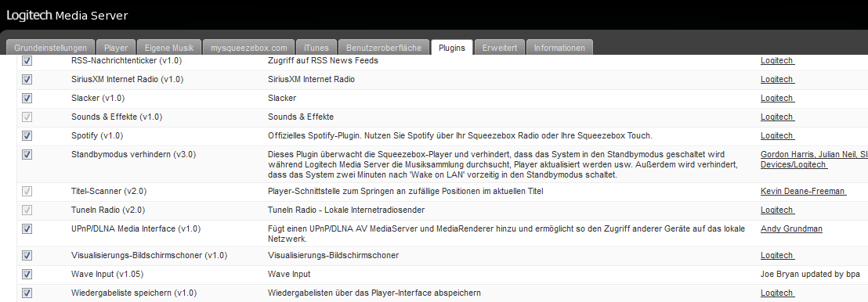Image resolution: width=868 pixels, height=302 pixels.
Task: Click the Logitech link for Wiedergabeliste speichern
Action: pos(777,293)
